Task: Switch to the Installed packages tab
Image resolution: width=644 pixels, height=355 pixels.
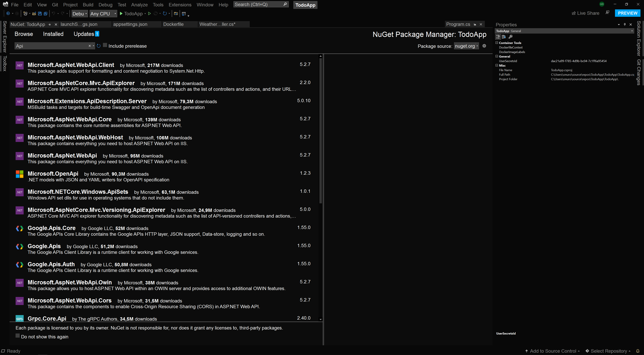Action: (53, 34)
